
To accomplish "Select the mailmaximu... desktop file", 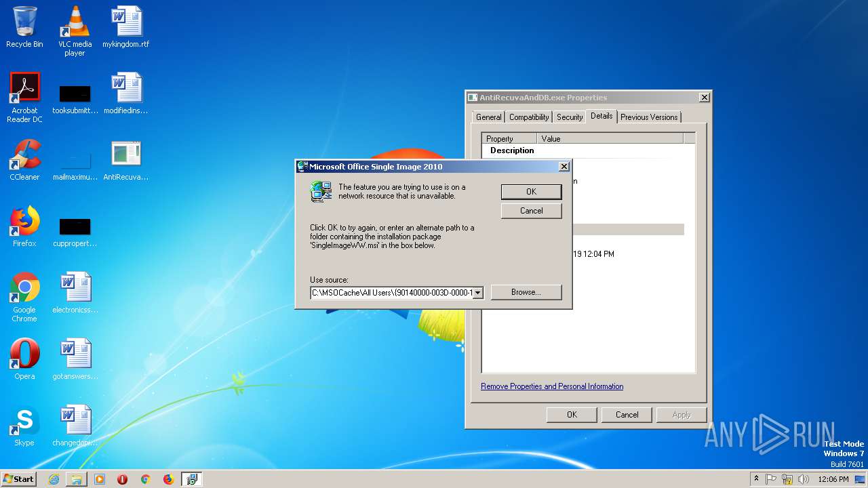I will point(75,164).
